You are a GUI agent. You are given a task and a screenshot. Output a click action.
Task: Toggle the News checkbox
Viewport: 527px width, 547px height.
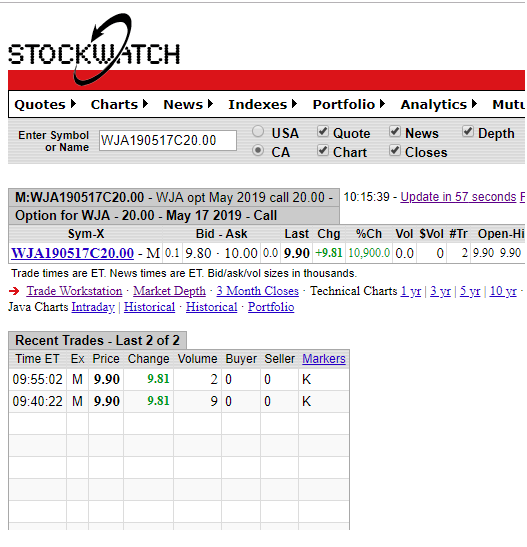pyautogui.click(x=395, y=132)
